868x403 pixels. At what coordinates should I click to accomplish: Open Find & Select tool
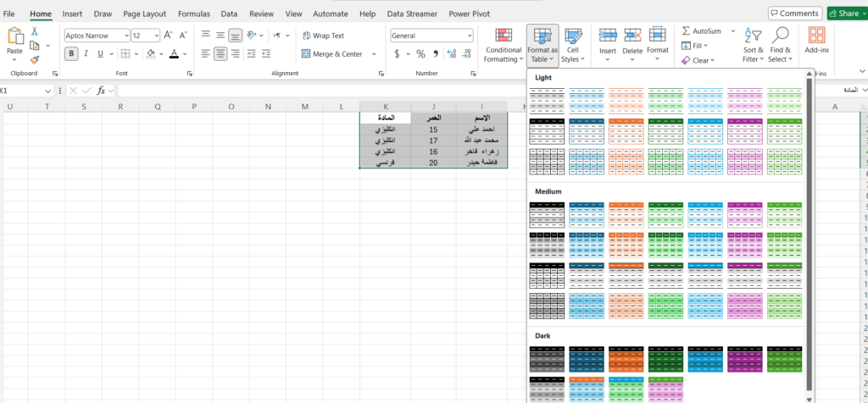point(779,44)
